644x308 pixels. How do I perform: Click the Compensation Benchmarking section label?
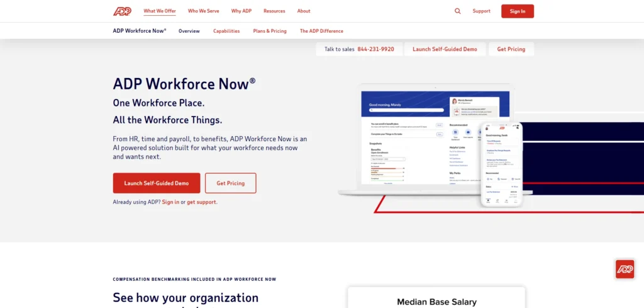(x=195, y=279)
